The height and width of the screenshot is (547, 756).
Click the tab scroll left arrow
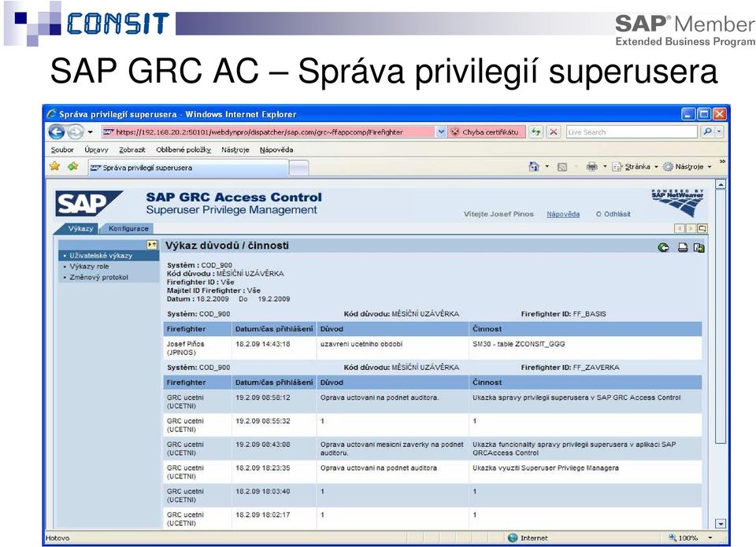(680, 228)
